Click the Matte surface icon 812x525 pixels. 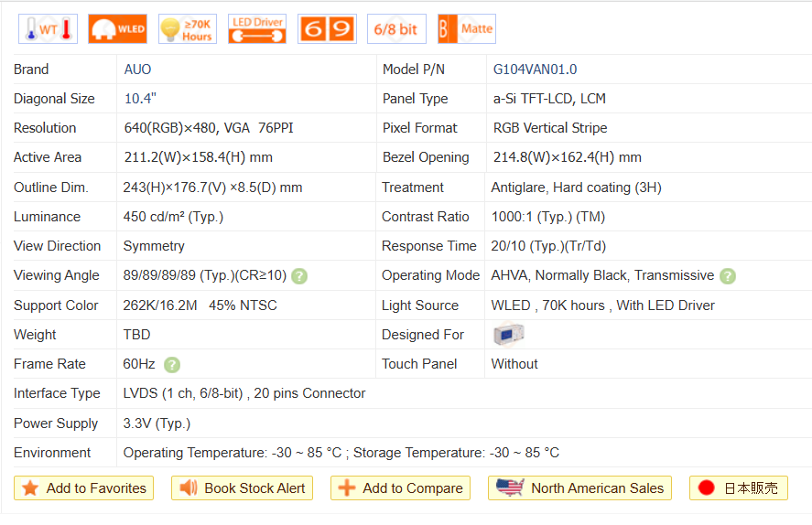(x=466, y=29)
